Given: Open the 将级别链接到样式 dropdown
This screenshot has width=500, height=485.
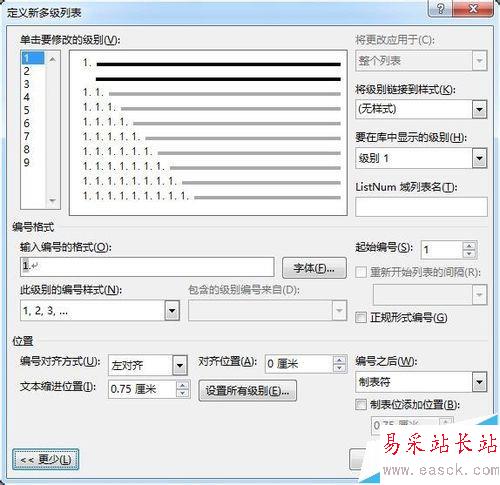Looking at the screenshot, I should click(479, 109).
